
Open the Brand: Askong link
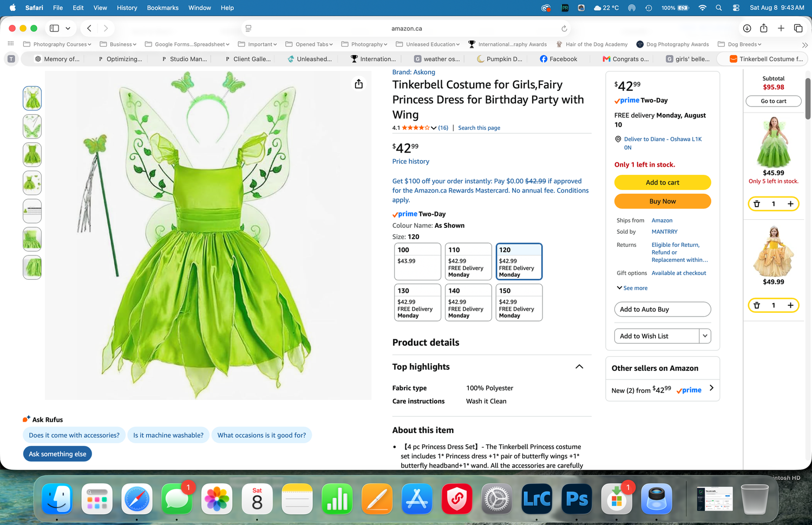414,72
